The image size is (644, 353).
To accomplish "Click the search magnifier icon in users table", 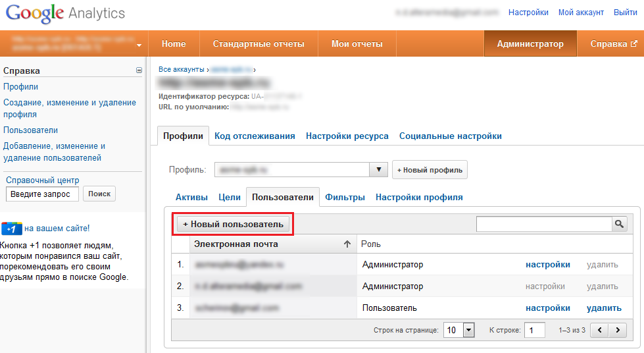I will click(619, 224).
